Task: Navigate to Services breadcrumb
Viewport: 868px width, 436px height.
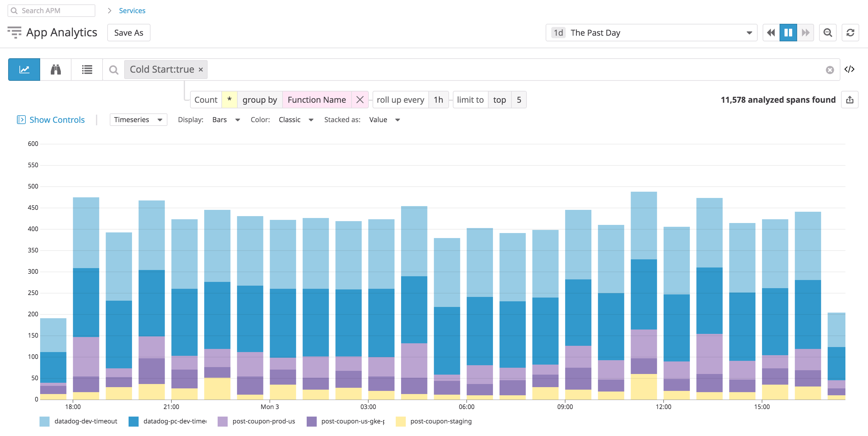Action: click(132, 10)
